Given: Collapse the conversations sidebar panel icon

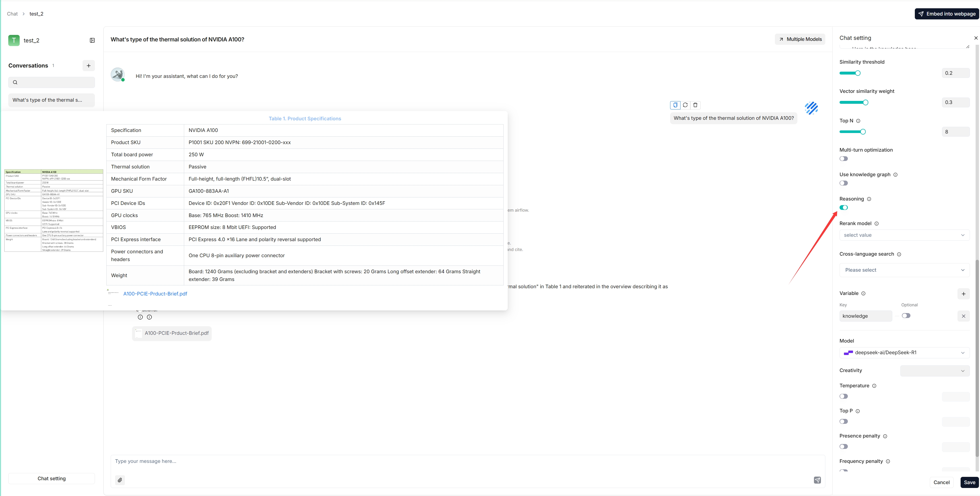Looking at the screenshot, I should 92,40.
